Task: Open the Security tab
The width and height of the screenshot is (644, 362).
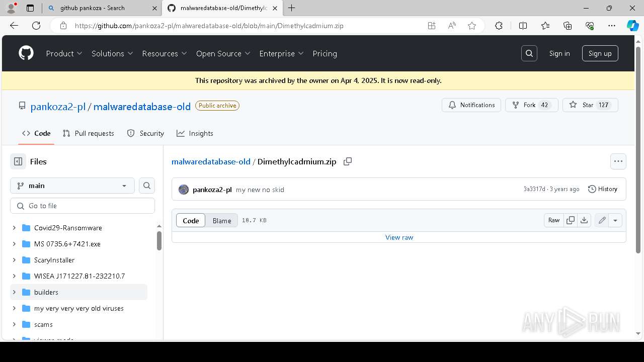Action: coord(145,133)
